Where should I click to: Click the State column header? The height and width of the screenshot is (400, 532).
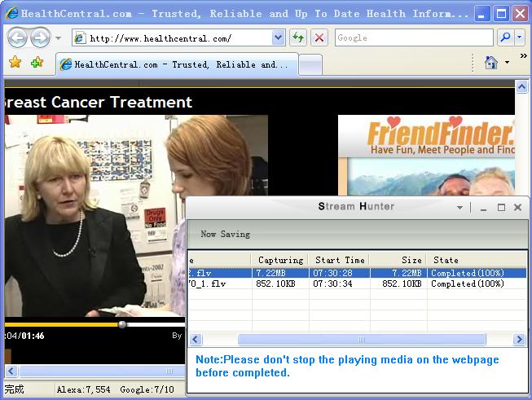pyautogui.click(x=477, y=260)
